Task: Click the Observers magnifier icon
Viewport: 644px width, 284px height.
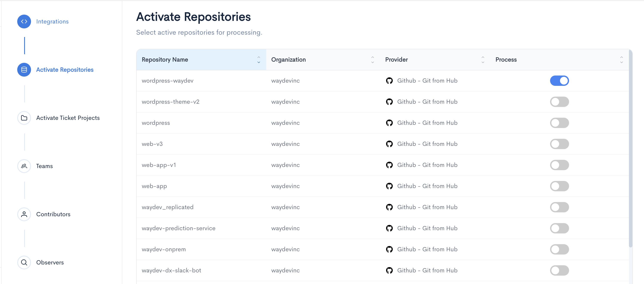Action: [24, 262]
